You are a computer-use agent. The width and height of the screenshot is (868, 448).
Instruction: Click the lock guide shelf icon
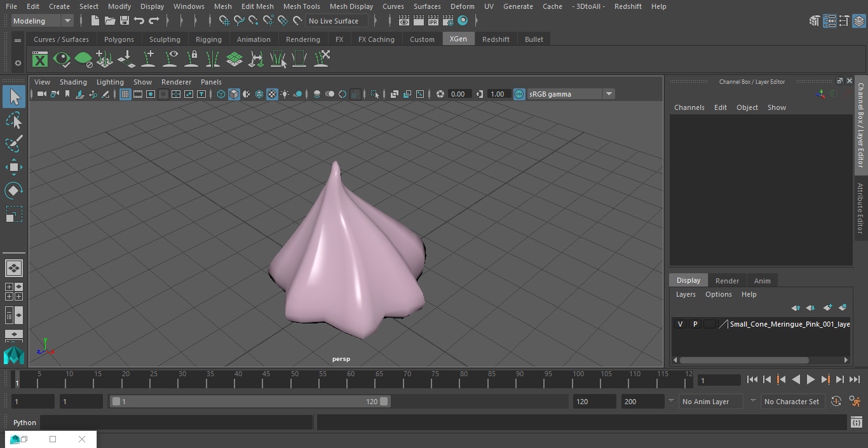coord(191,60)
